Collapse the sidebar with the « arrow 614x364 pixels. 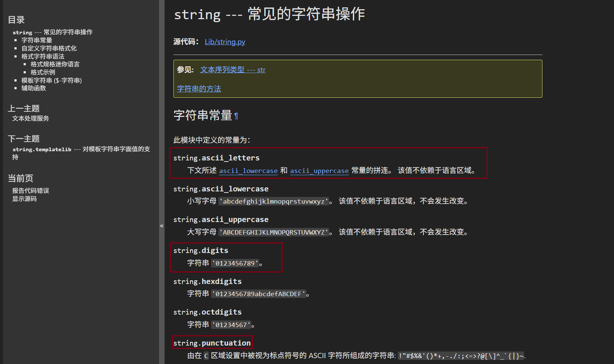tap(162, 225)
